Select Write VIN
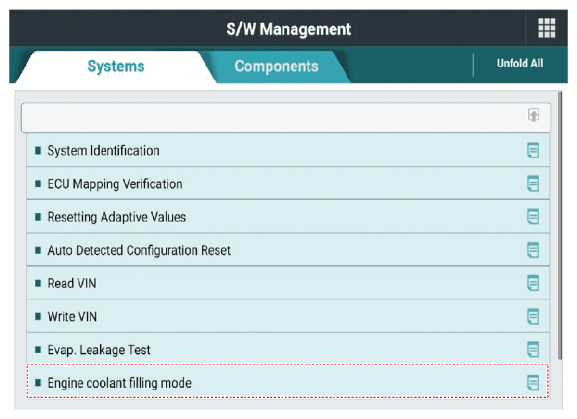This screenshot has width=577, height=419. 288,316
